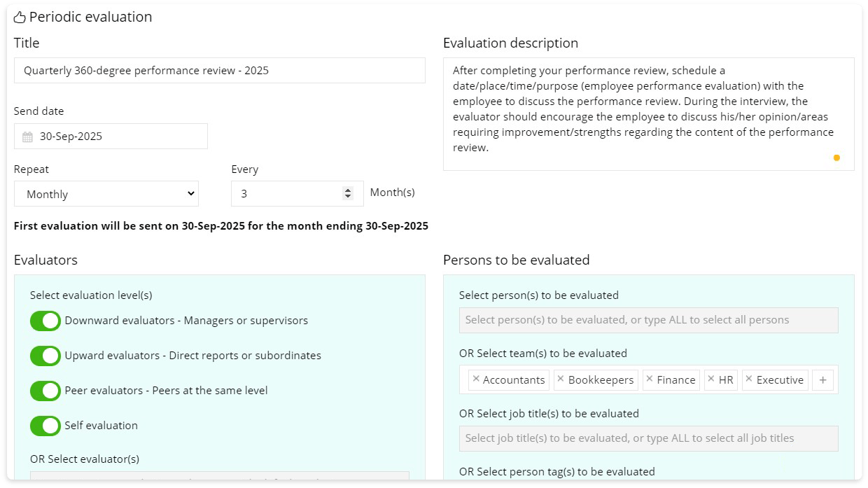868x488 pixels.
Task: Disable the Peer evaluators toggle
Action: pyautogui.click(x=45, y=391)
